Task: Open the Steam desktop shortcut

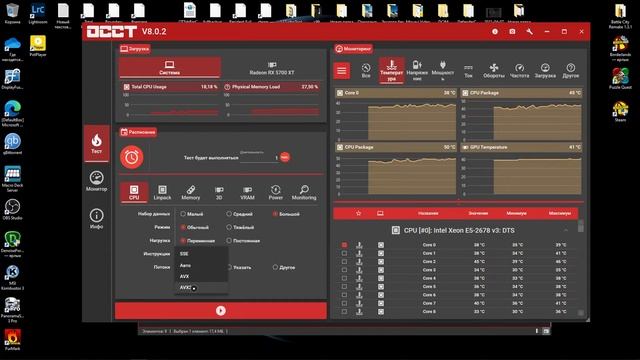Action: (x=620, y=111)
